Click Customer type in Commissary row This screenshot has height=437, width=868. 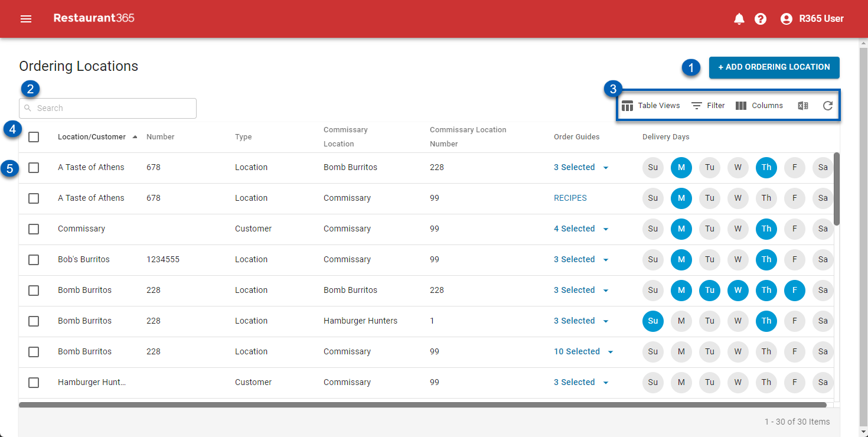pyautogui.click(x=253, y=229)
